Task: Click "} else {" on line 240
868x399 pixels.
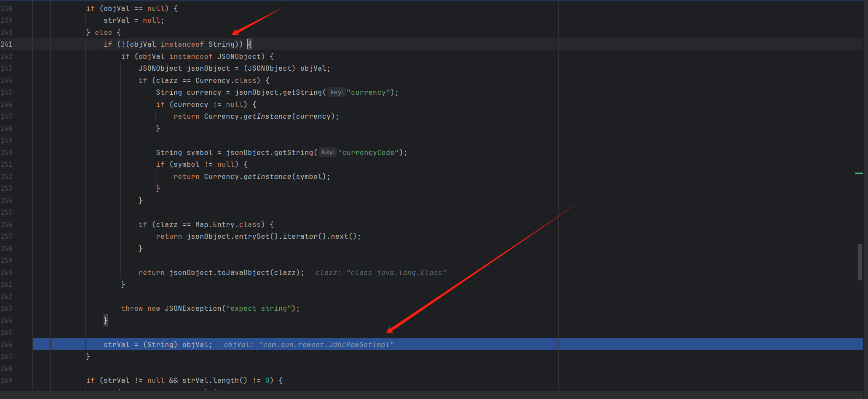Action: point(104,32)
